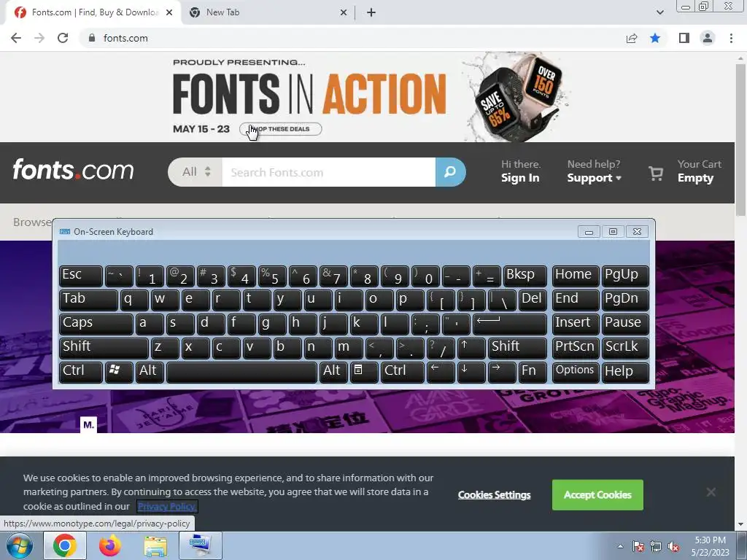Open the tab search chevron
This screenshot has height=560, width=747.
(659, 12)
